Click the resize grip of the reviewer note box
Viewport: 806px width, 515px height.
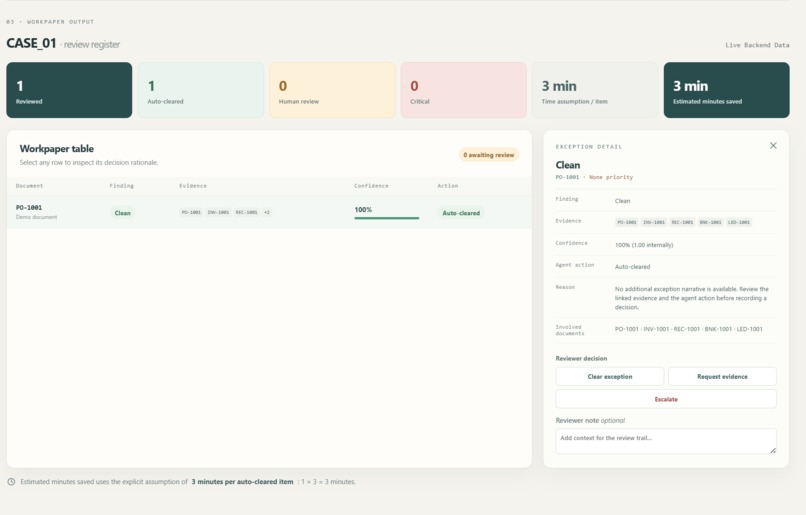click(x=773, y=450)
